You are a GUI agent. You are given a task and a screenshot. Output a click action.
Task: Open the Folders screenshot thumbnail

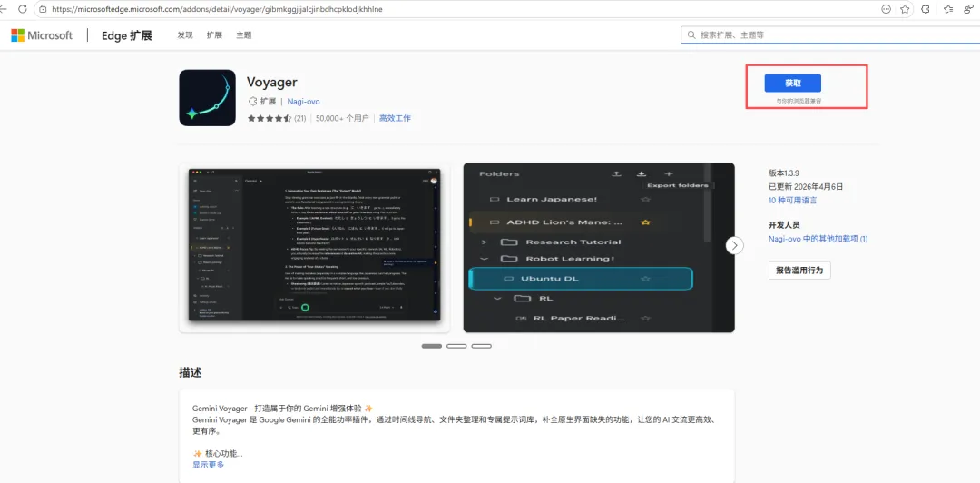[x=599, y=248]
